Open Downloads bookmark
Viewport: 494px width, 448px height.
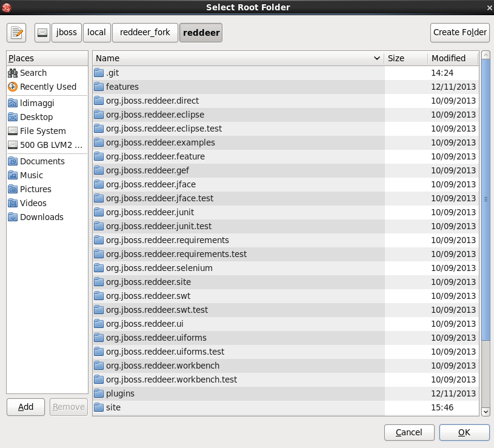(47, 217)
